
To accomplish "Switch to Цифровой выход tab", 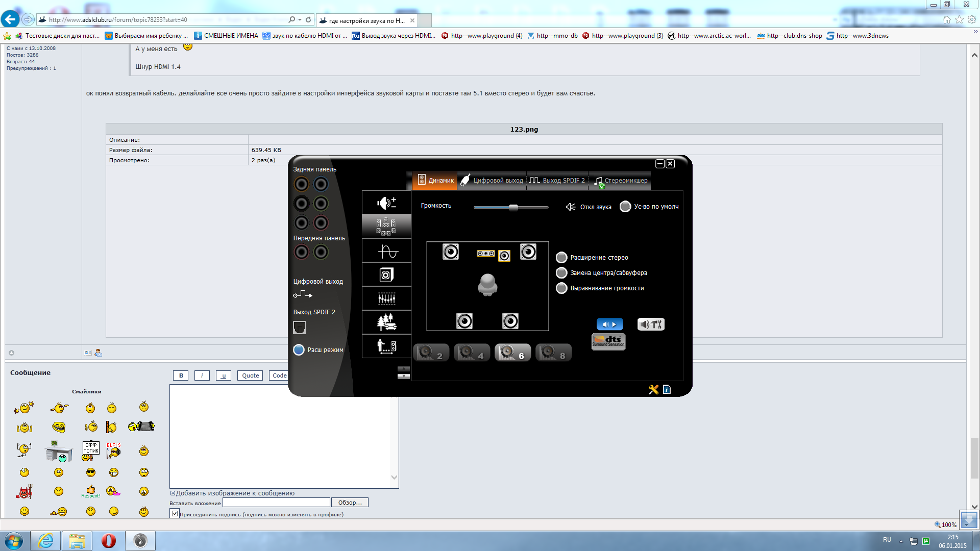I will tap(492, 181).
